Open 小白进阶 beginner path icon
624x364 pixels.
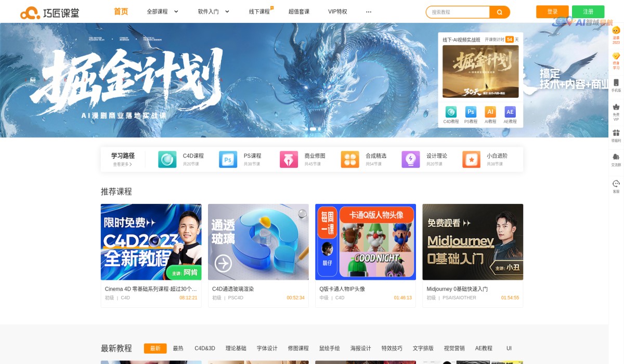tap(471, 159)
